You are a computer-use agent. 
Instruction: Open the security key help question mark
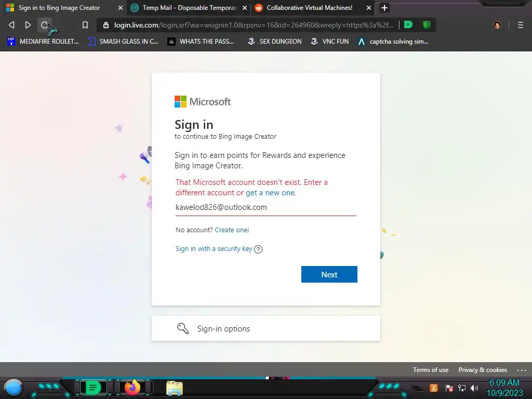[258, 249]
